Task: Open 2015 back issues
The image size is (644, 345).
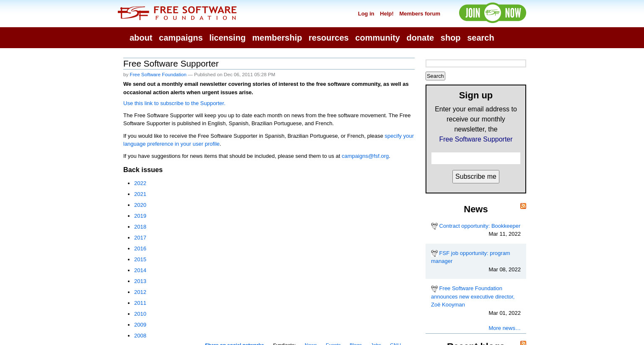Action: click(x=140, y=260)
